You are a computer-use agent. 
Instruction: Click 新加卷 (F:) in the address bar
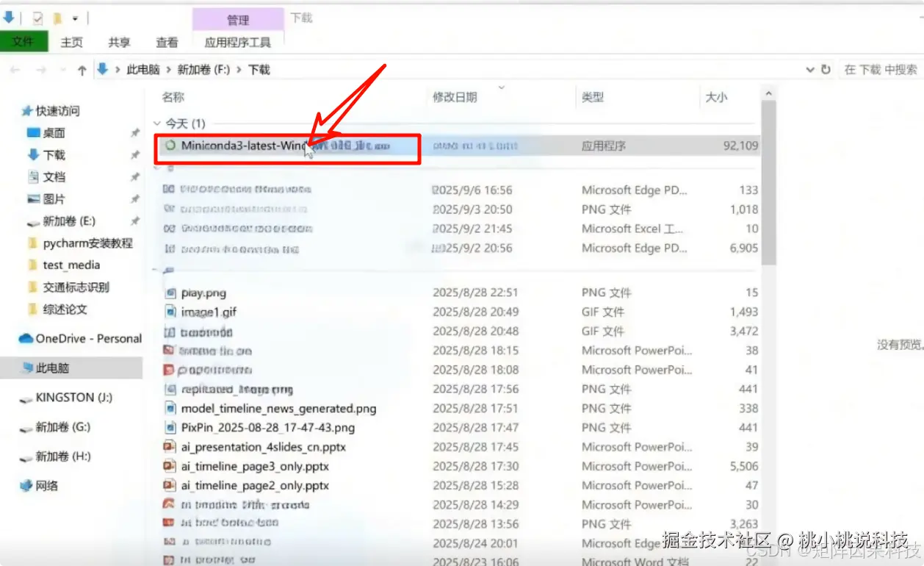[203, 69]
